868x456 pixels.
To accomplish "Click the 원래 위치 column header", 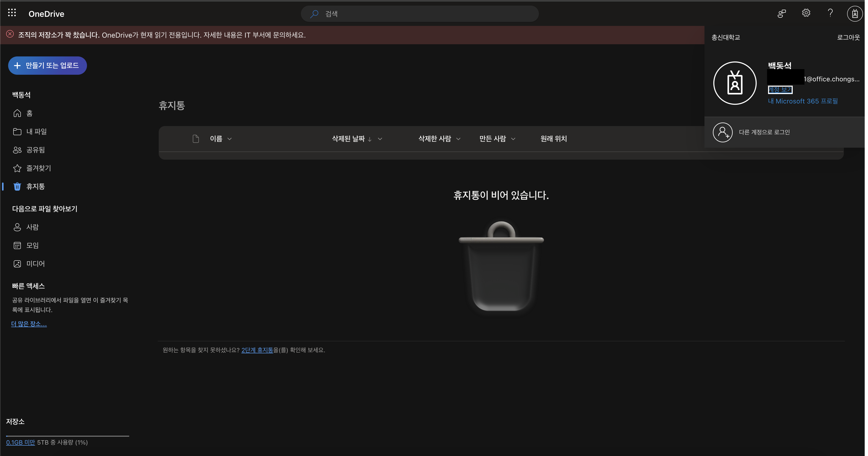I will point(554,139).
